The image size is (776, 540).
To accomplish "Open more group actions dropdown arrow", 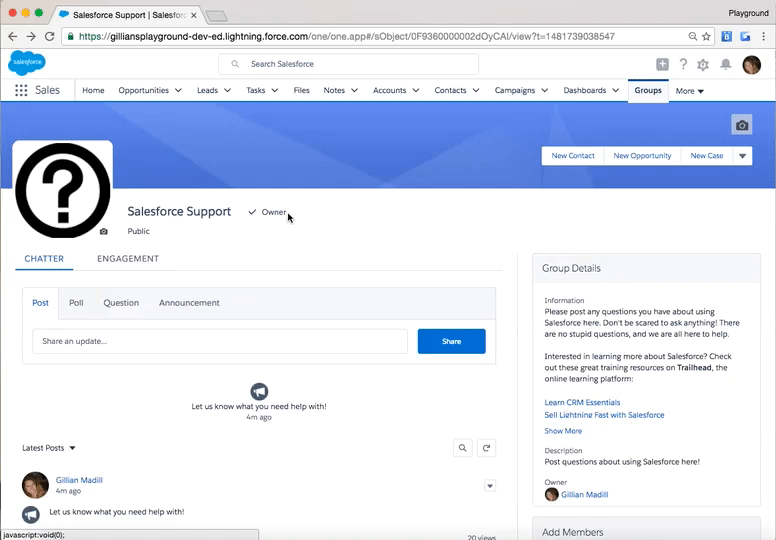I will [x=742, y=156].
